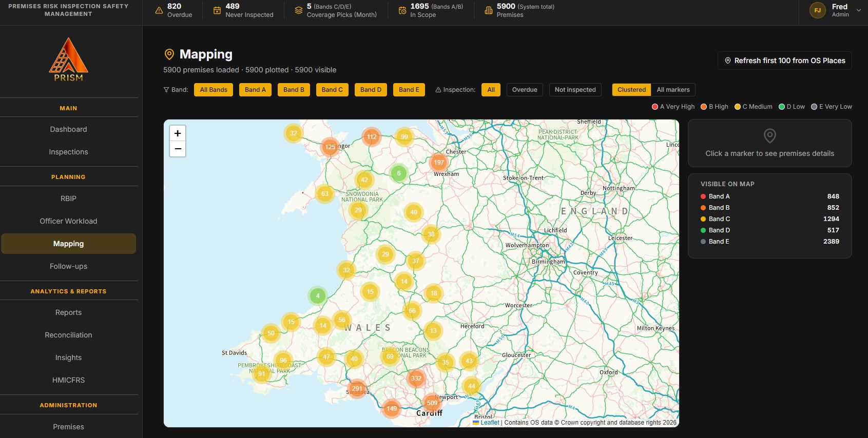The width and height of the screenshot is (868, 438).
Task: Open Insights page
Action: pyautogui.click(x=68, y=357)
